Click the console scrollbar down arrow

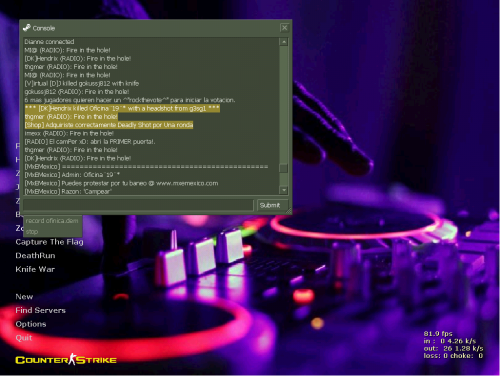[x=284, y=190]
